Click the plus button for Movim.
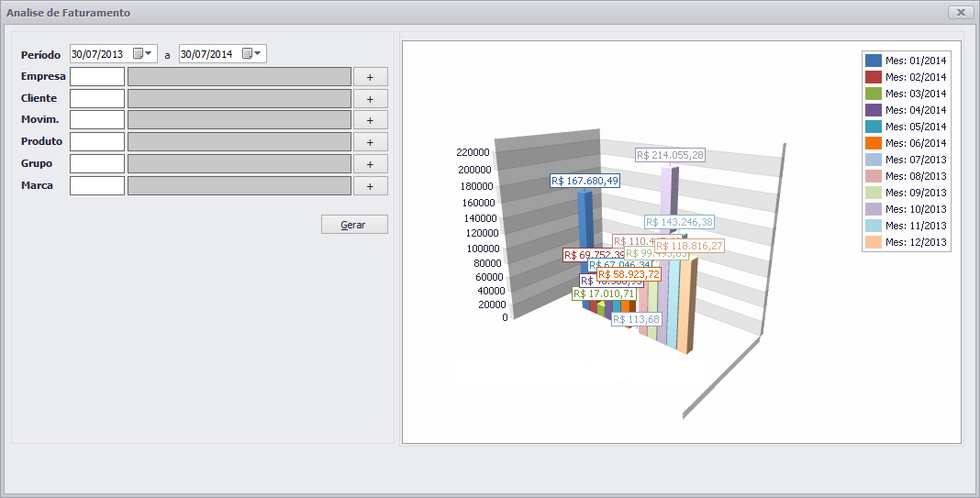Viewport: 980px width, 498px height. (x=371, y=120)
